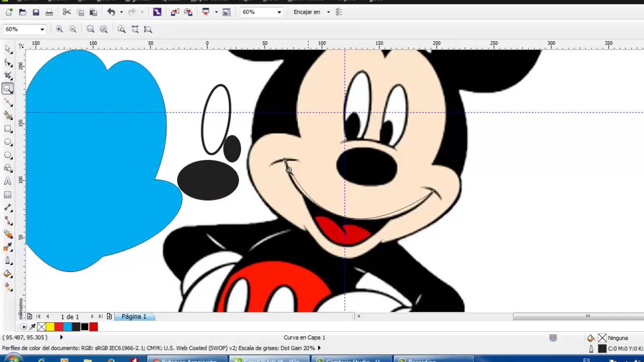Select the Interactive Fill tool

(8, 287)
